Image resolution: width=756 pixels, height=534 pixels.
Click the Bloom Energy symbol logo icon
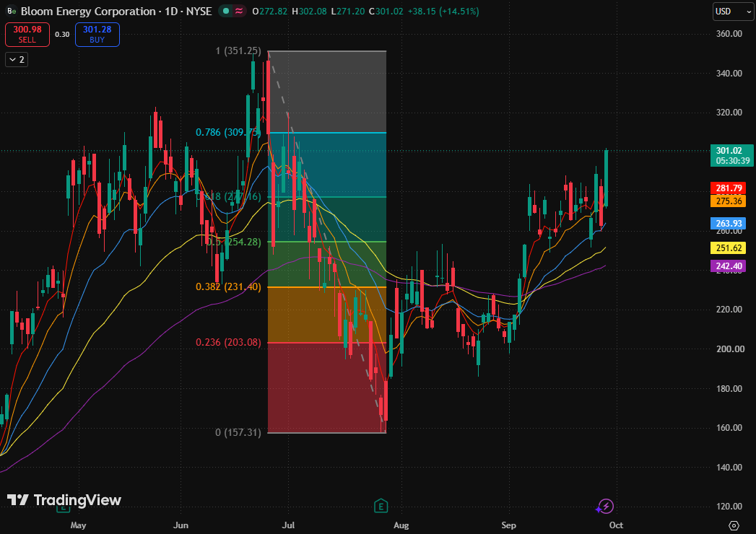(11, 11)
